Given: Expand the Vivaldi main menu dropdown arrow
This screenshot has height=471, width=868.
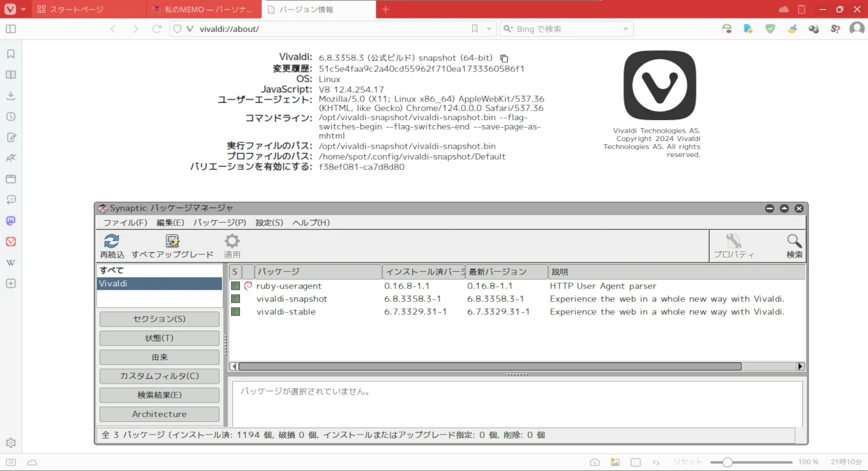Looking at the screenshot, I should tap(23, 10).
